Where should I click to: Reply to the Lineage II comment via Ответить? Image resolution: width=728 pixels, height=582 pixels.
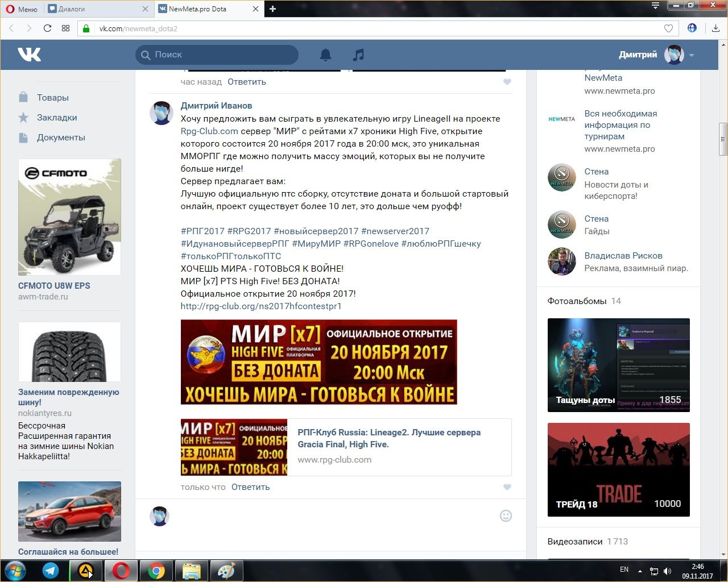click(x=250, y=487)
